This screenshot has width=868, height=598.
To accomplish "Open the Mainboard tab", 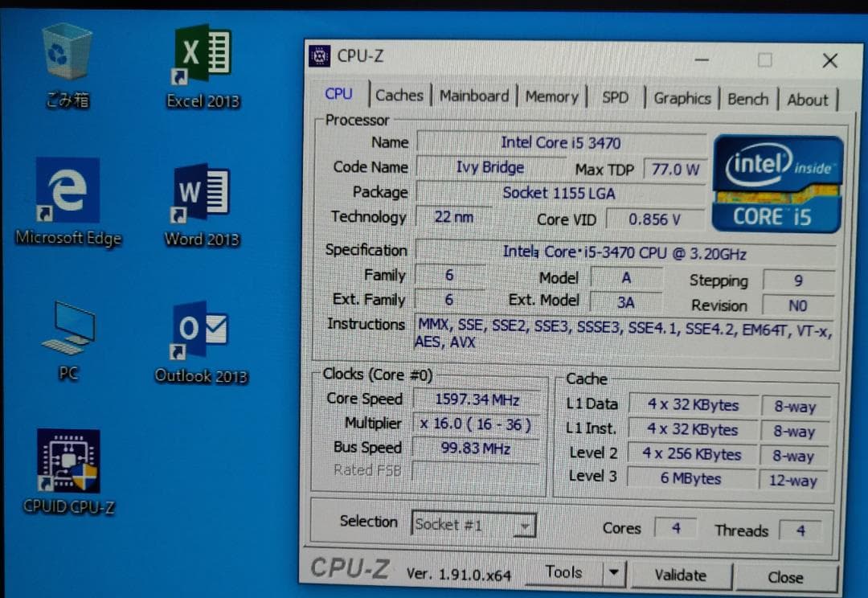I will point(474,96).
